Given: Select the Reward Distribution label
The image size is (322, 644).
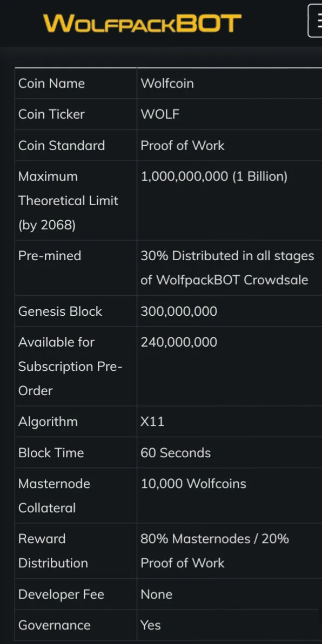Looking at the screenshot, I should 53,551.
